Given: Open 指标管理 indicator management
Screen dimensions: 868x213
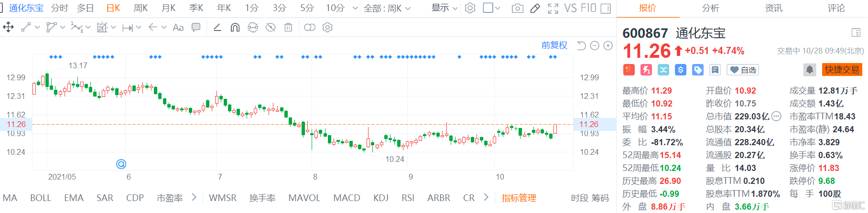Looking at the screenshot, I should pos(519,198).
